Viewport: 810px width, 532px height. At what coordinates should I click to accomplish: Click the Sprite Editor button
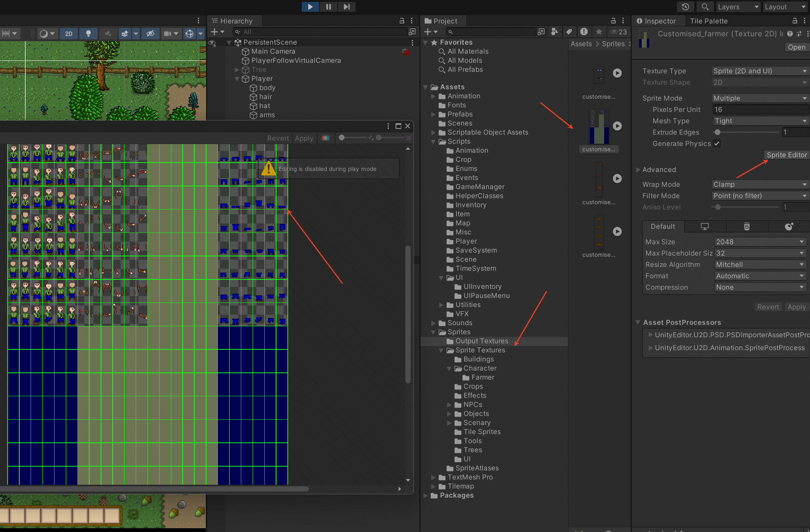(786, 155)
